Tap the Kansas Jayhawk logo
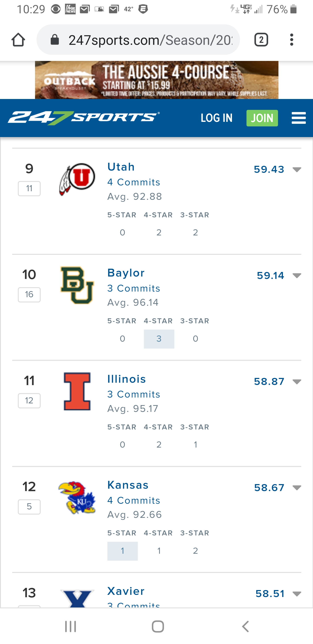The image size is (313, 644). point(77,498)
